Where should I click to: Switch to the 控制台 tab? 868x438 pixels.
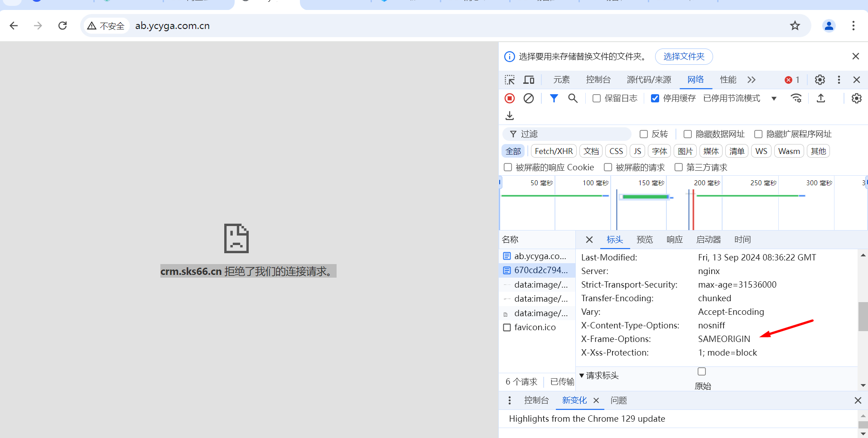pos(598,80)
